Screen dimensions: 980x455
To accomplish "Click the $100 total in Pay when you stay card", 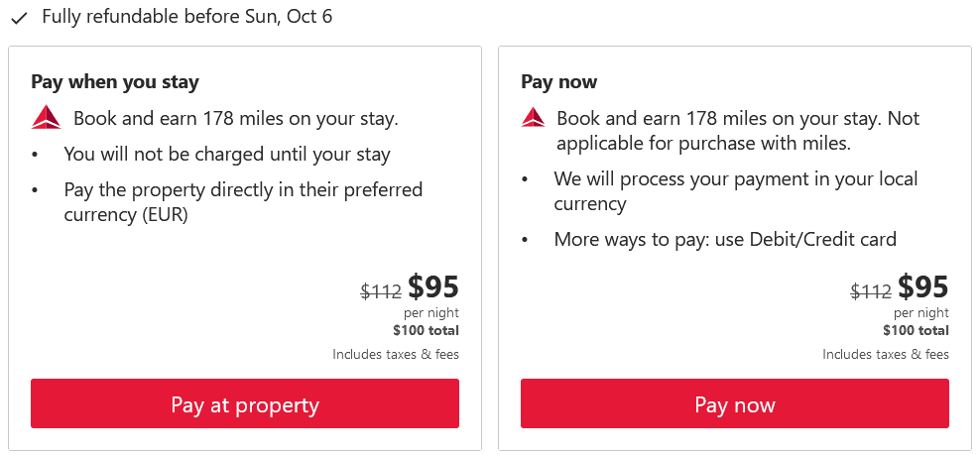I will [x=426, y=331].
